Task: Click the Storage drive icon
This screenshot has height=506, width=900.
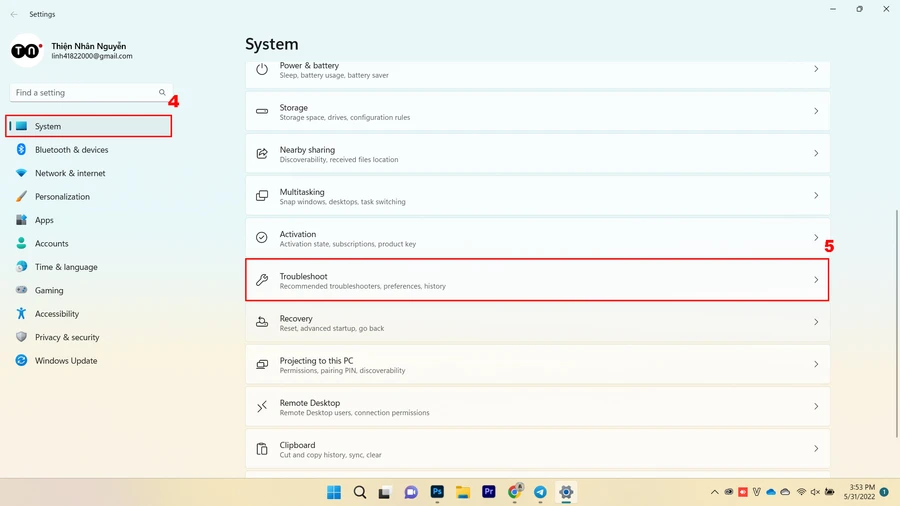Action: point(262,111)
